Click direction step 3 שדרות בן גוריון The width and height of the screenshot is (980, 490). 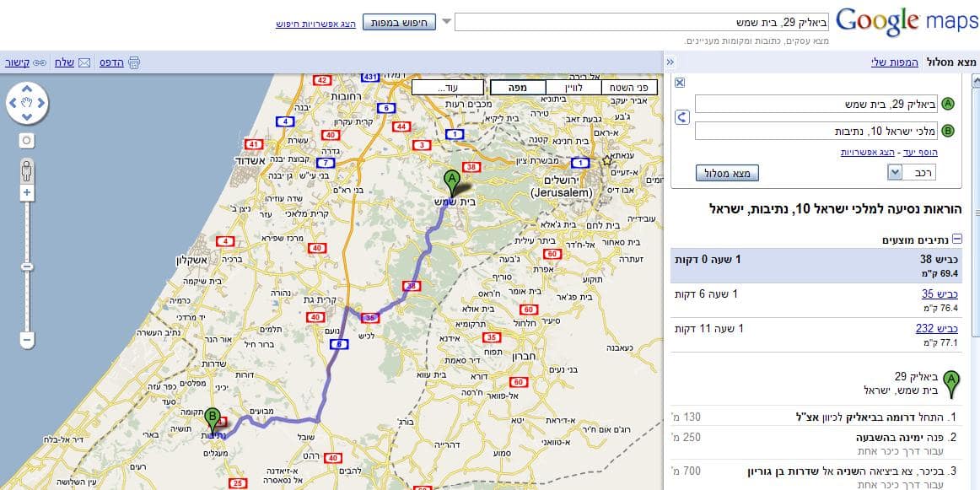click(x=816, y=477)
